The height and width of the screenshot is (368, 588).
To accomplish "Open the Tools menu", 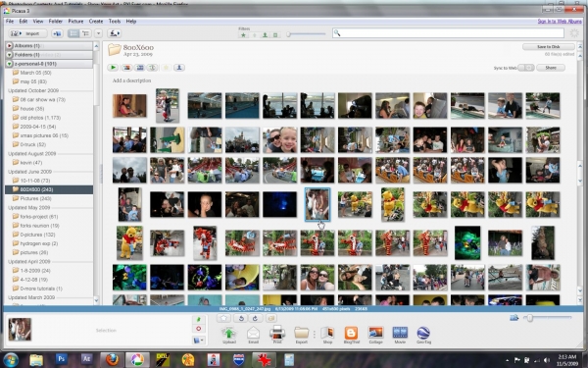I will click(x=115, y=22).
